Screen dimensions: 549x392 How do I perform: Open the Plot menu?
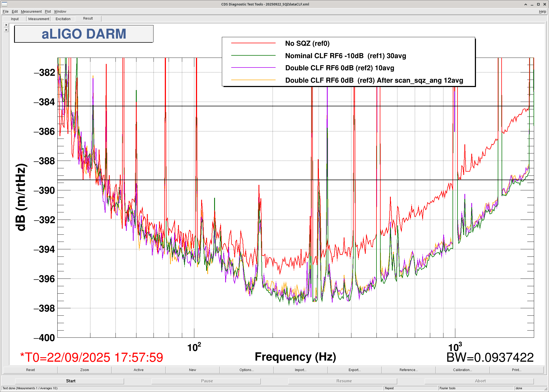(x=48, y=12)
